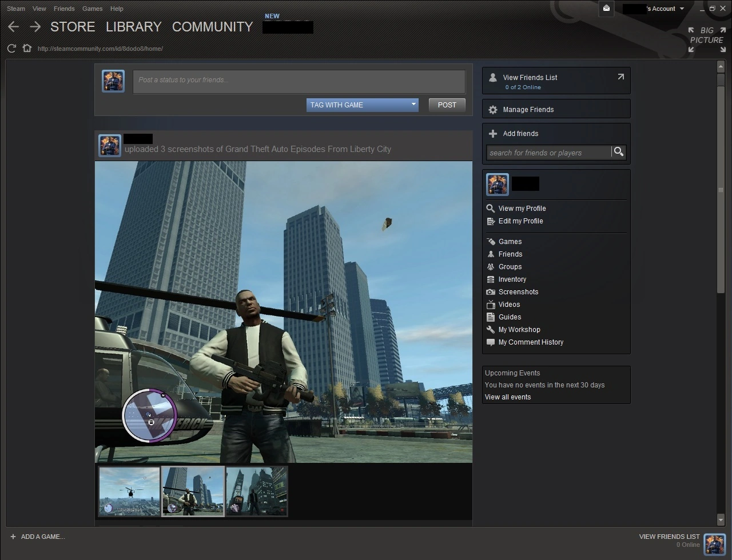Click the My Workshop wrench icon
This screenshot has width=732, height=560.
pyautogui.click(x=491, y=330)
